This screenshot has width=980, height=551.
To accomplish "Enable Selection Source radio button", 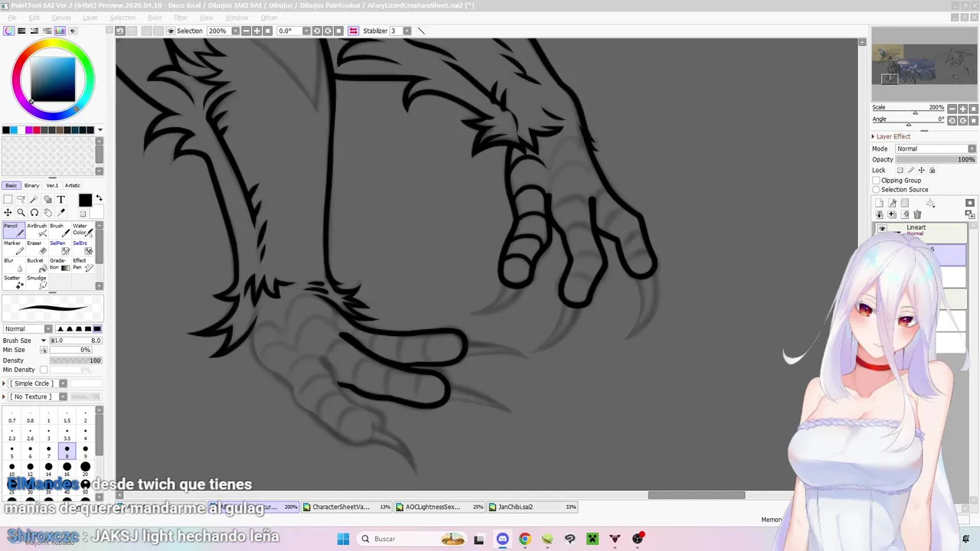I will [876, 190].
